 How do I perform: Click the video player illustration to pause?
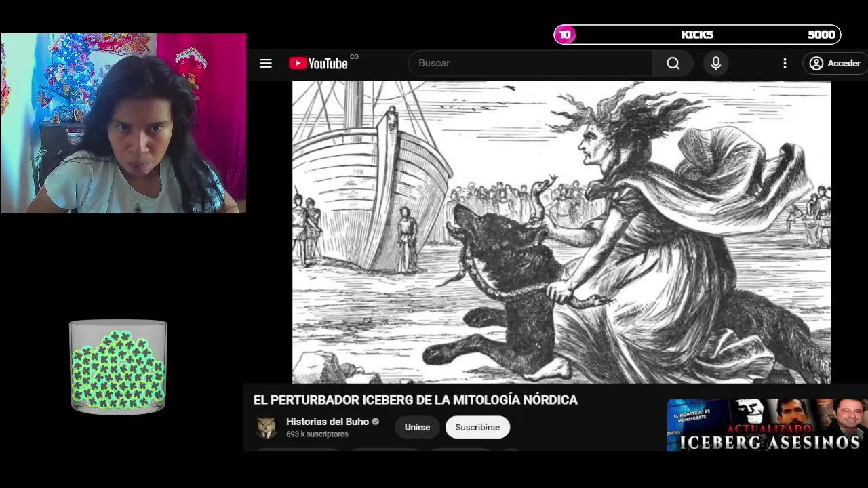pos(561,232)
